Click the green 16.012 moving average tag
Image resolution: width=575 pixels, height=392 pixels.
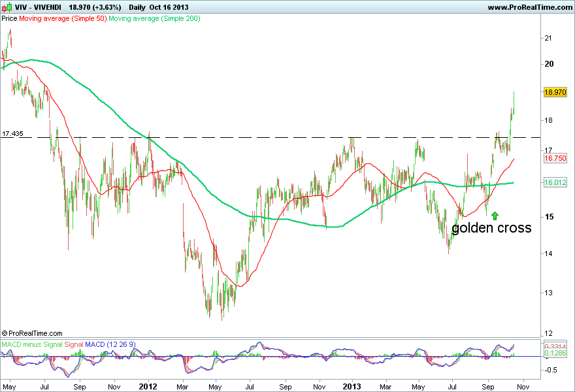pos(555,182)
